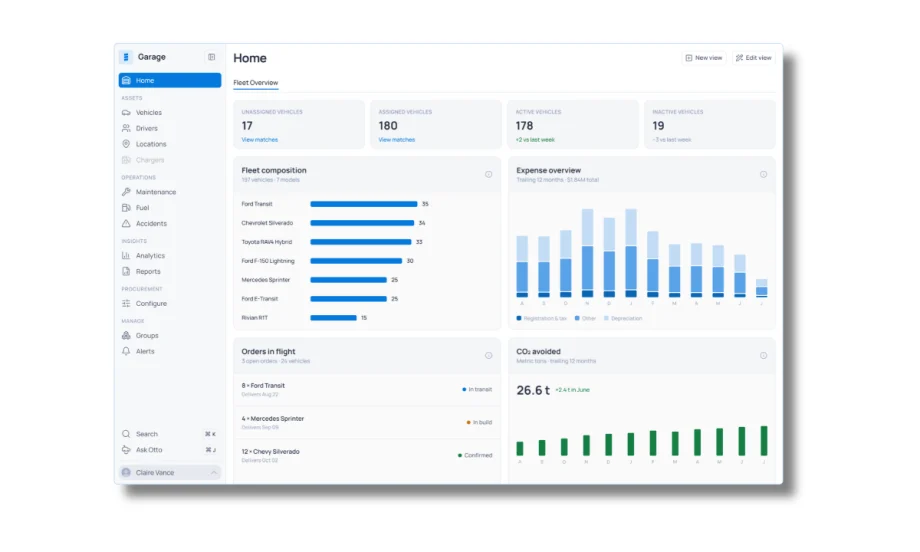
Task: Click the Depreciation legend swatch
Action: click(x=606, y=319)
